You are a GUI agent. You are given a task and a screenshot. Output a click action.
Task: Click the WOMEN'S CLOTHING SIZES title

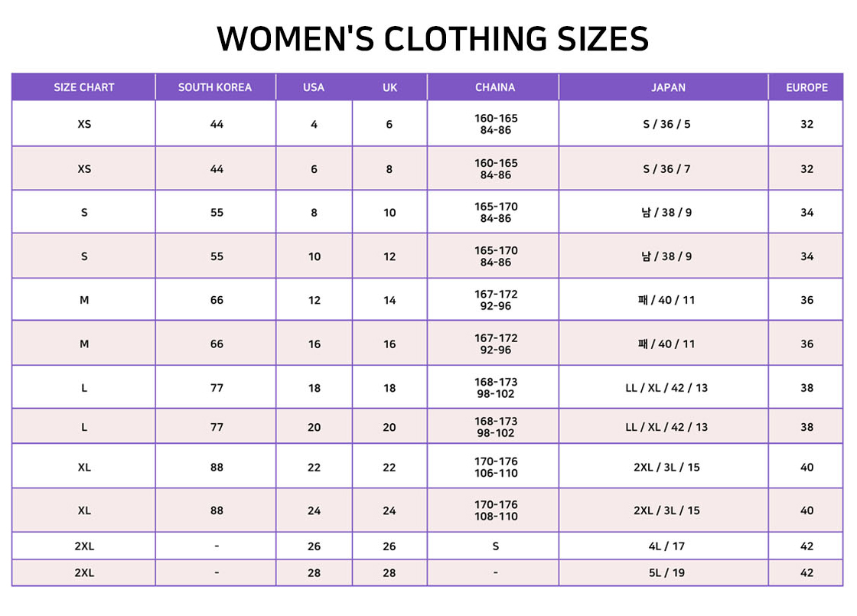point(432,38)
